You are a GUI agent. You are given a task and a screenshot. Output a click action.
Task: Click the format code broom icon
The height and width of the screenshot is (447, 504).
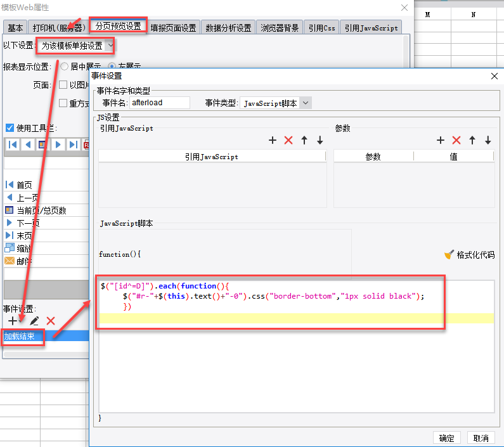click(x=449, y=255)
